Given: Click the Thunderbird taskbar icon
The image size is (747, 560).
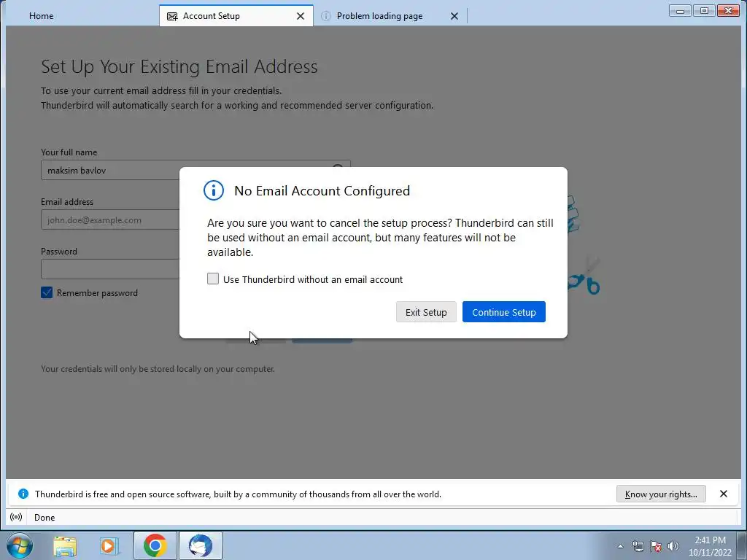Looking at the screenshot, I should pyautogui.click(x=201, y=545).
